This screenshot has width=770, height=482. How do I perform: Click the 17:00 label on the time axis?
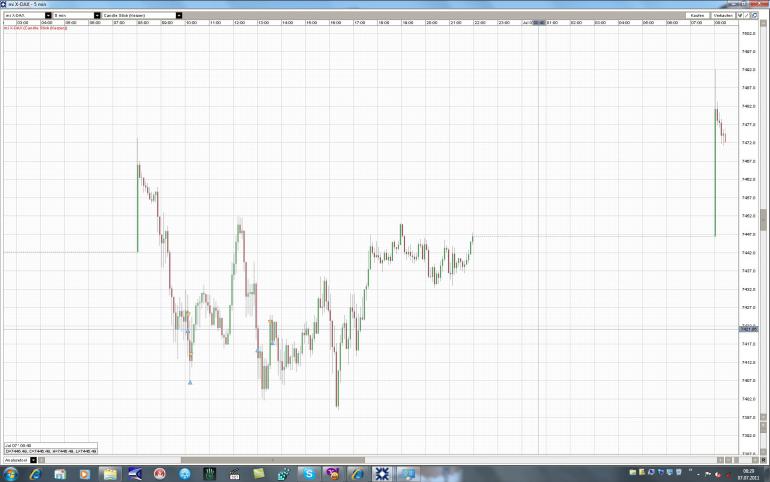359,23
